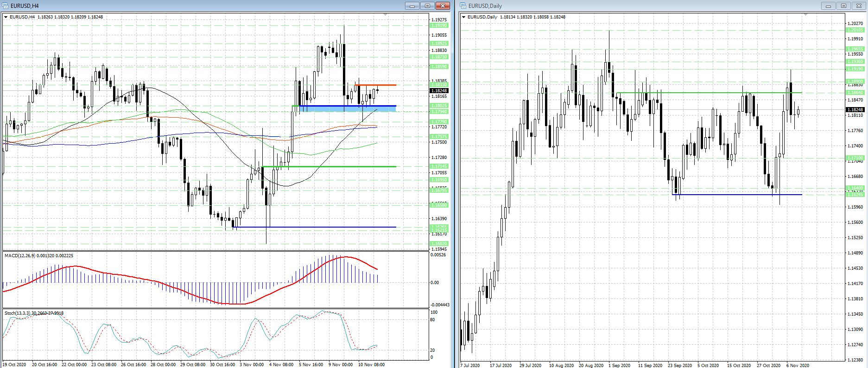Select the blue horizontal line on Daily chart

click(737, 195)
